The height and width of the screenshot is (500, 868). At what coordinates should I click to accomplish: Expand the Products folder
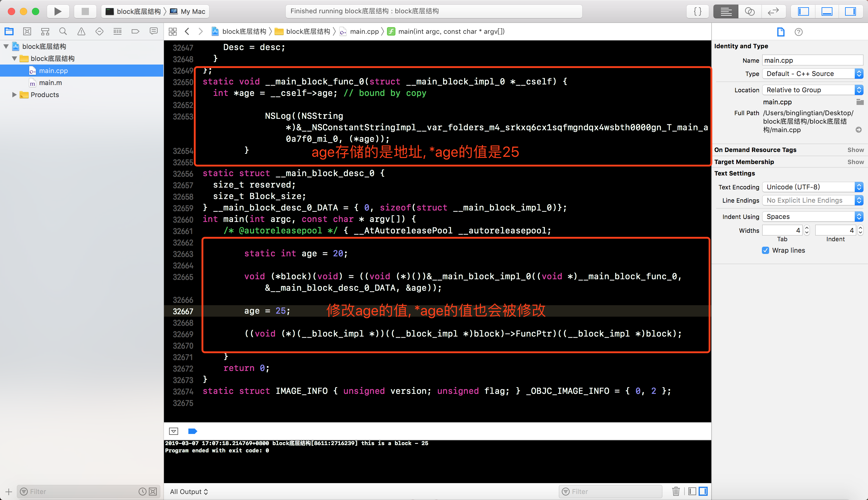pos(14,95)
